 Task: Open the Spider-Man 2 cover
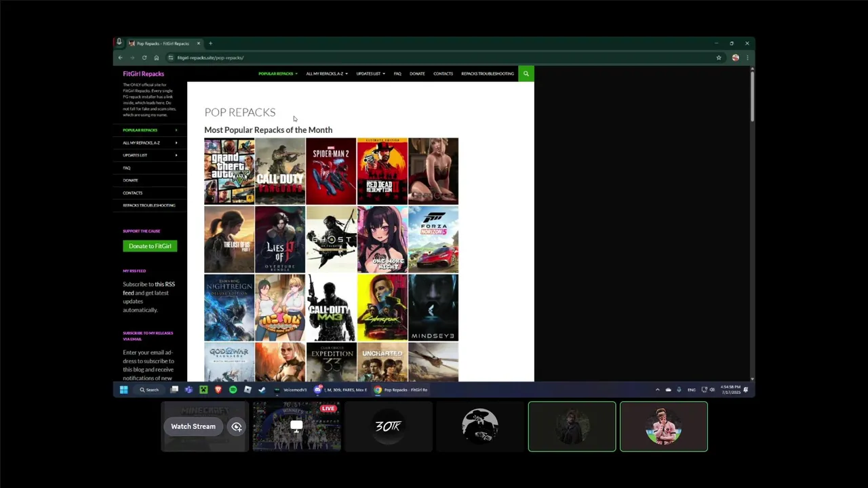[331, 171]
